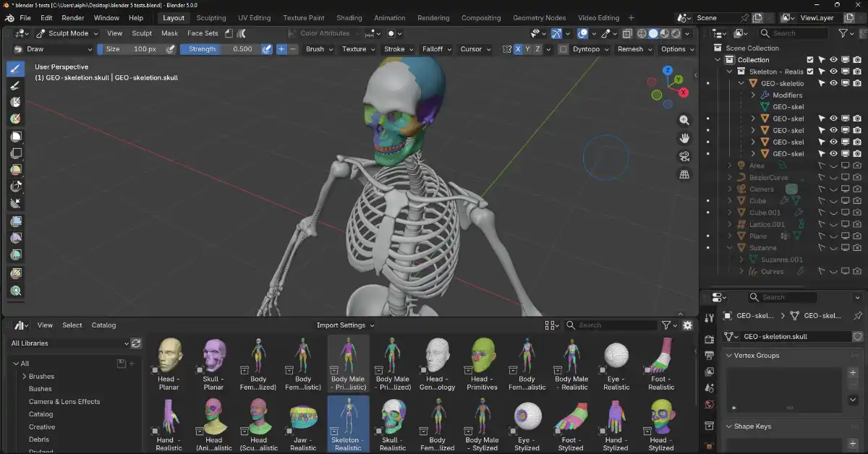Expand the Brushes catalog tree item
The height and width of the screenshot is (454, 868).
(25, 377)
